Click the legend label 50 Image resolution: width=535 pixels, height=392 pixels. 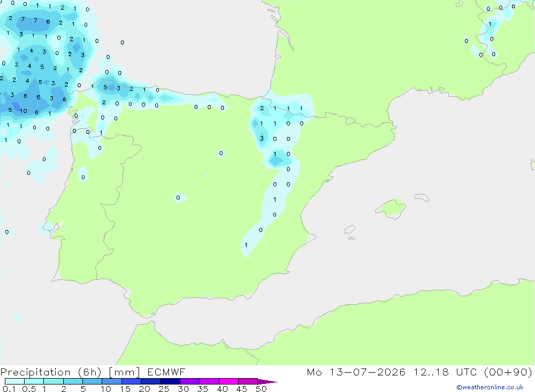(x=261, y=389)
